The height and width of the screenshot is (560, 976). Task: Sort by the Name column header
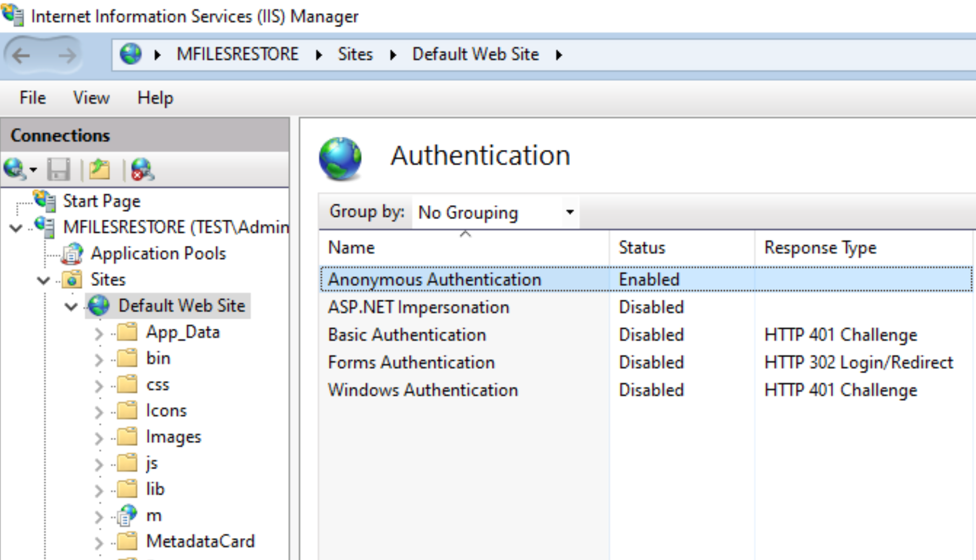[x=464, y=247]
